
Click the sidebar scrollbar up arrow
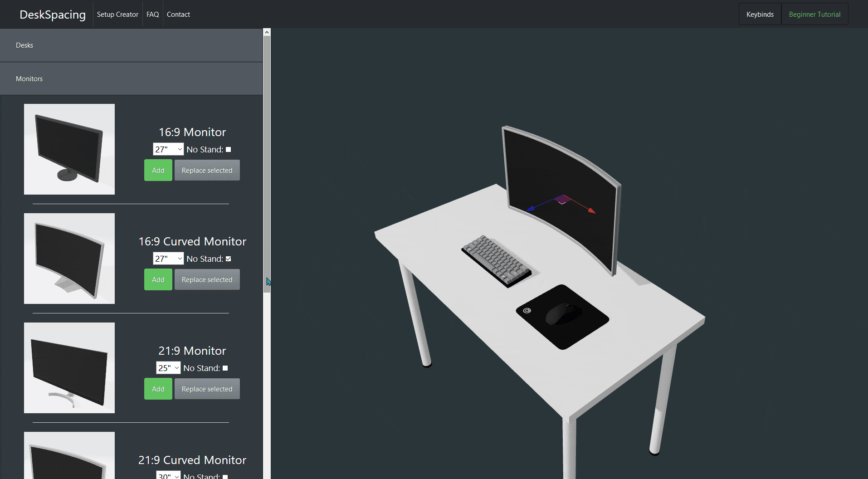(x=267, y=32)
